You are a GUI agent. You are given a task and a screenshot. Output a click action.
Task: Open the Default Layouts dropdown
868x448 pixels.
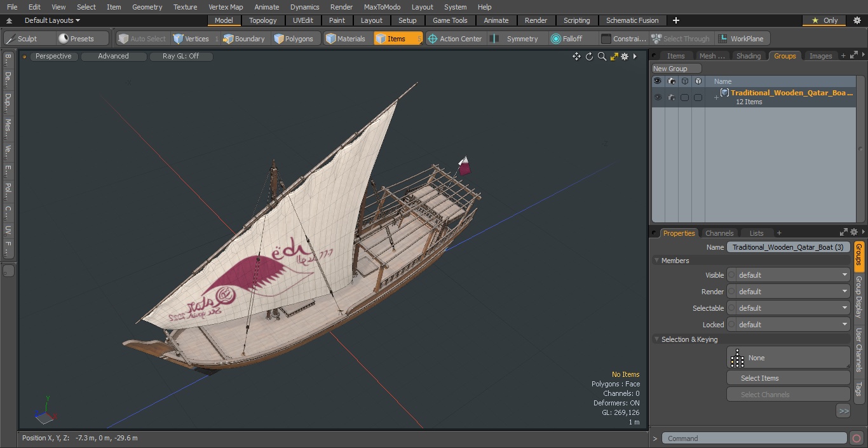[52, 20]
